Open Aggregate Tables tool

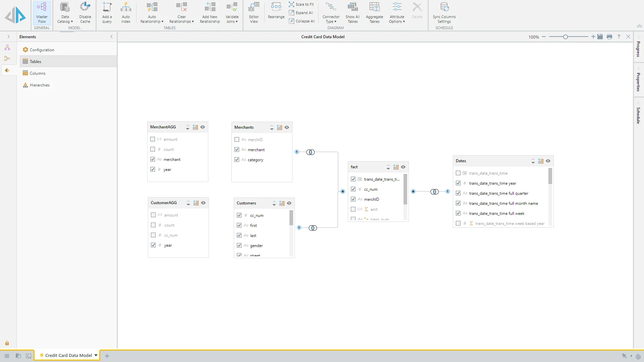[x=374, y=13]
